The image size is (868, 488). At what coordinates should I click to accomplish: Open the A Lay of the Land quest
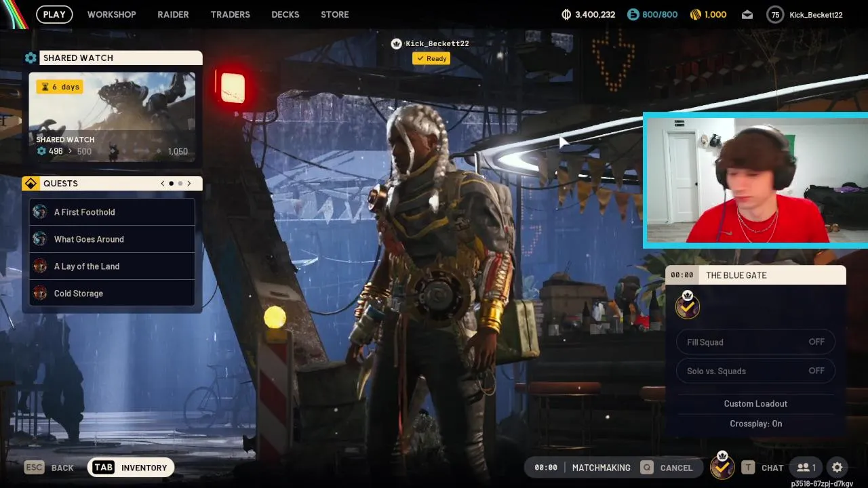point(112,266)
